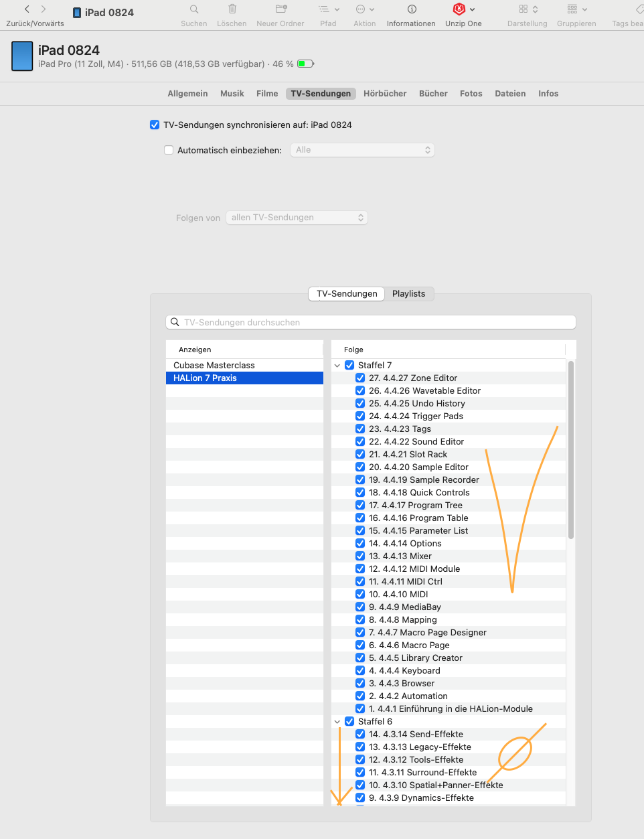The width and height of the screenshot is (644, 839).
Task: Open the allen TV-Sendungen dropdown
Action: [297, 218]
